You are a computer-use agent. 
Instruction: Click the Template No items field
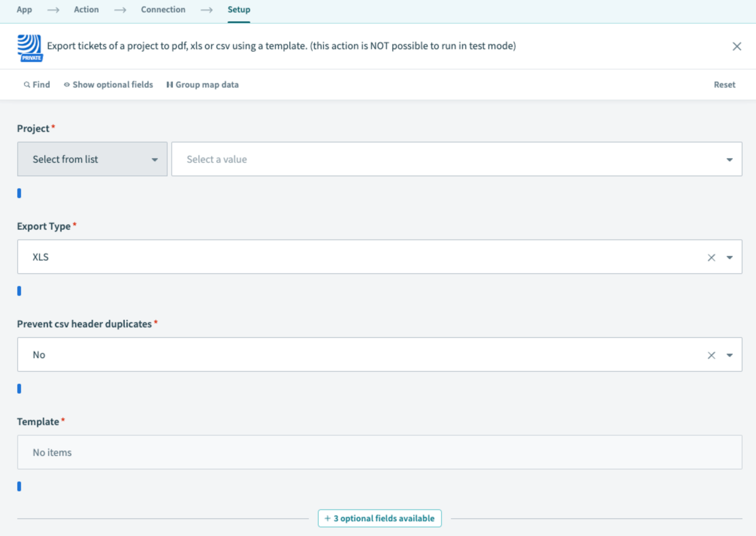[380, 452]
